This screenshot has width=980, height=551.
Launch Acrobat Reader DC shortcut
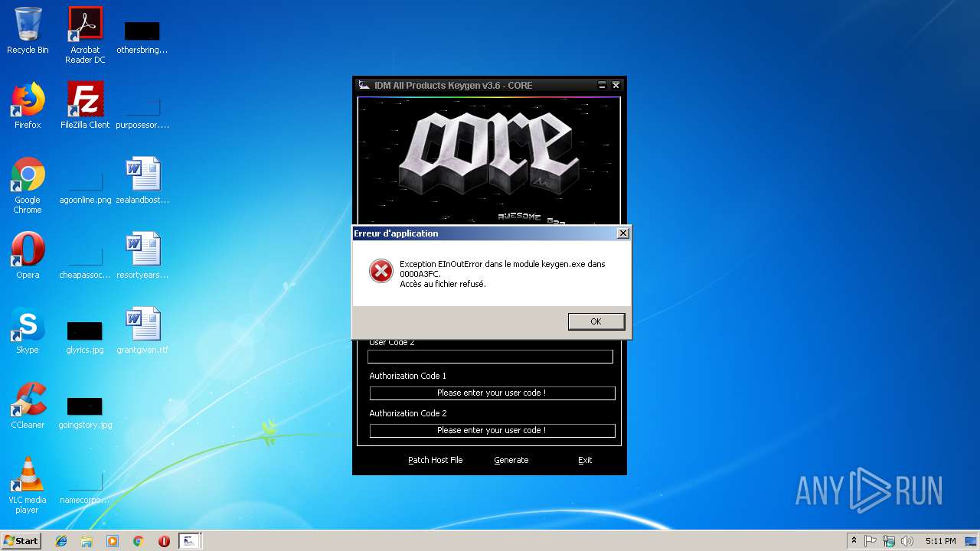tap(85, 35)
